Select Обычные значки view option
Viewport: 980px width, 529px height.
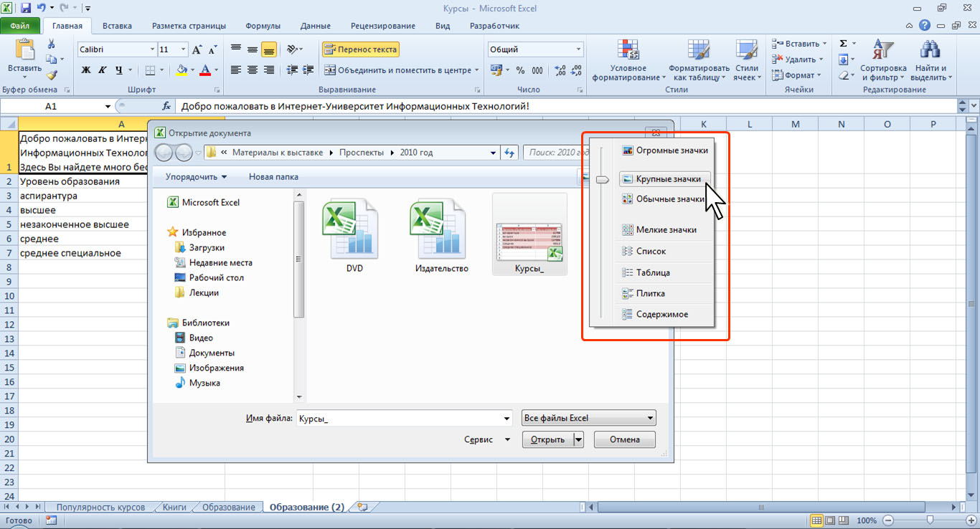pos(665,199)
